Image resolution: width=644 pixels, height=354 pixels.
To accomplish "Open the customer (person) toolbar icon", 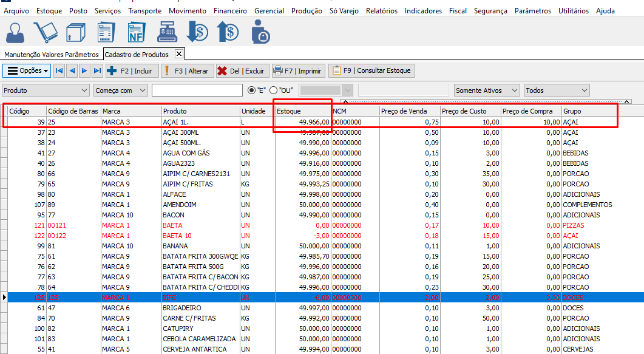I will (15, 32).
